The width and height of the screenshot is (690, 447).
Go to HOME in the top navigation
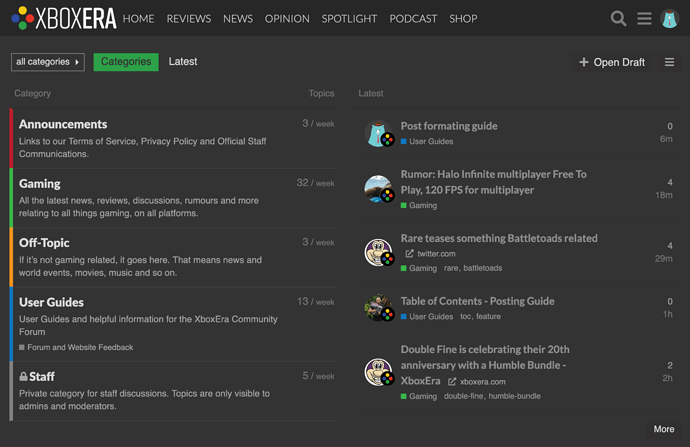[x=138, y=18]
